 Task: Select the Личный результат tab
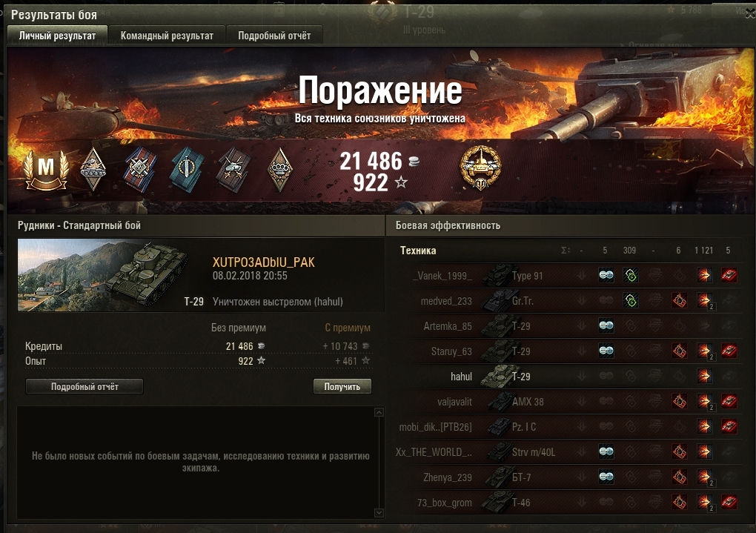pos(57,36)
